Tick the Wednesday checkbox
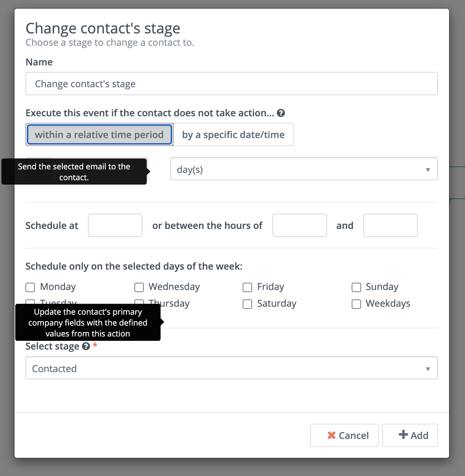Viewport: 465px width, 476px height. [x=139, y=287]
